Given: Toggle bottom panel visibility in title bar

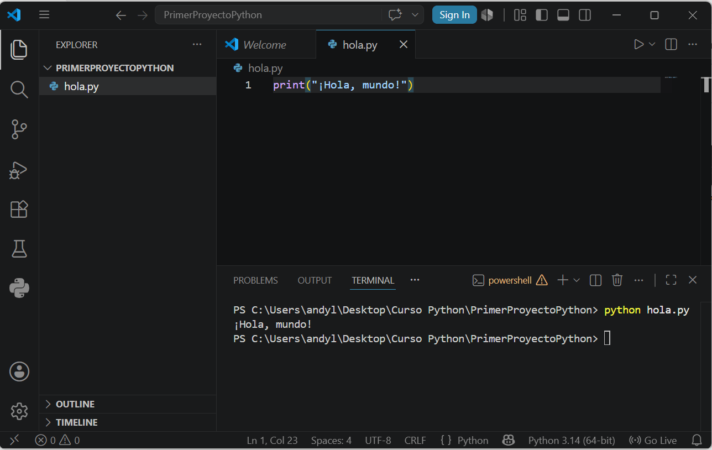Looking at the screenshot, I should (x=563, y=15).
